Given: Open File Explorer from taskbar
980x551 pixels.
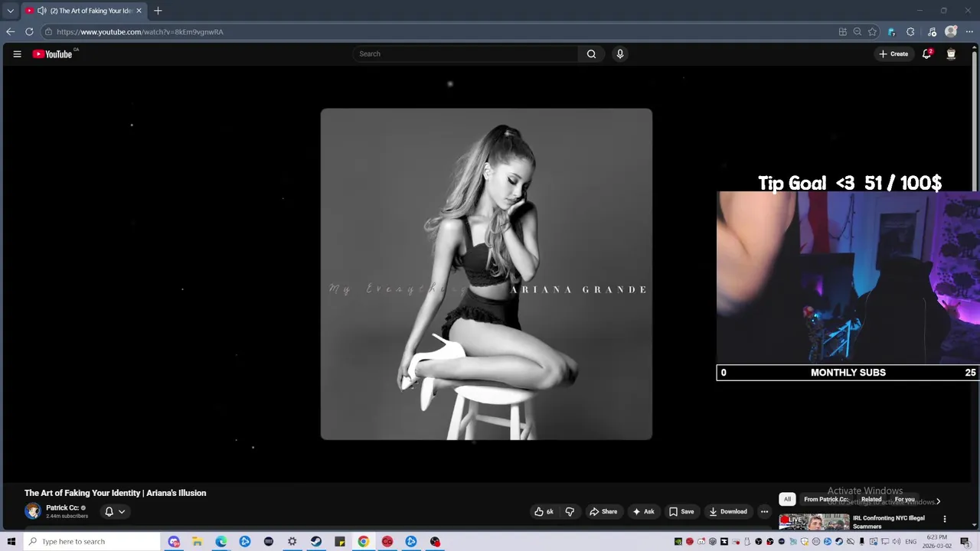Looking at the screenshot, I should (x=197, y=542).
